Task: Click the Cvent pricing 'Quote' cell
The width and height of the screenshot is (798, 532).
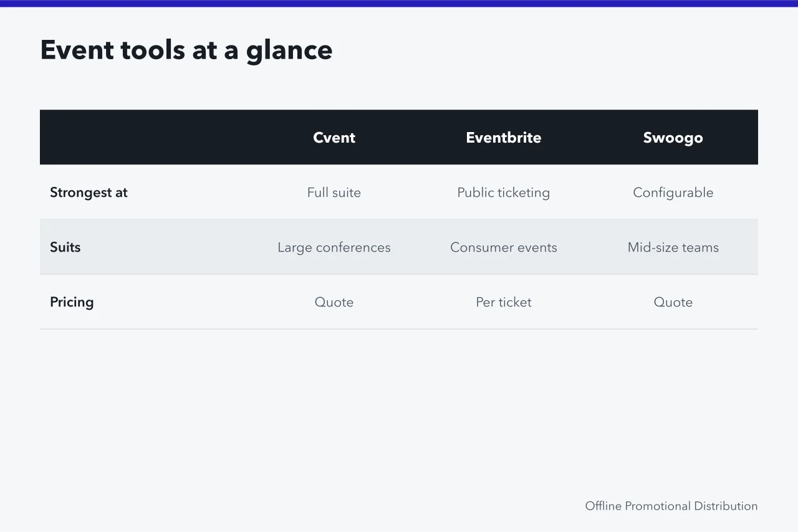Action: tap(334, 302)
